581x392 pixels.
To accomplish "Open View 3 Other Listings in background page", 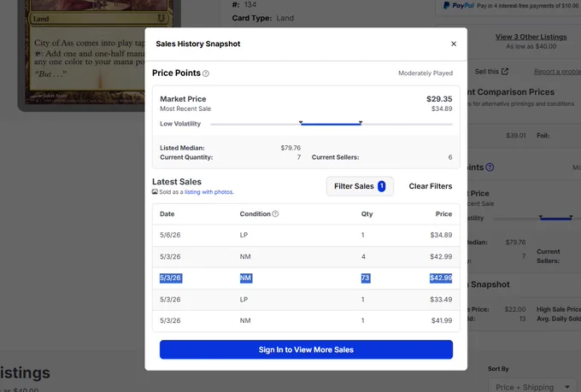I will tap(531, 37).
